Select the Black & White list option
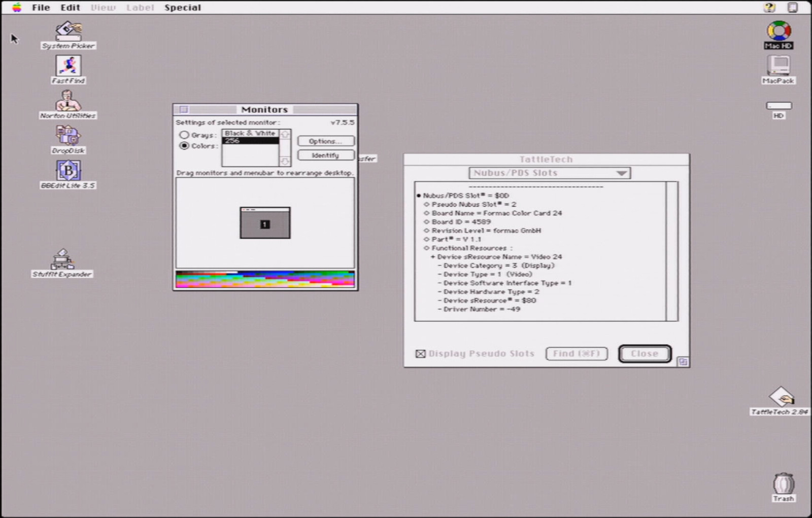The width and height of the screenshot is (812, 518). [250, 133]
